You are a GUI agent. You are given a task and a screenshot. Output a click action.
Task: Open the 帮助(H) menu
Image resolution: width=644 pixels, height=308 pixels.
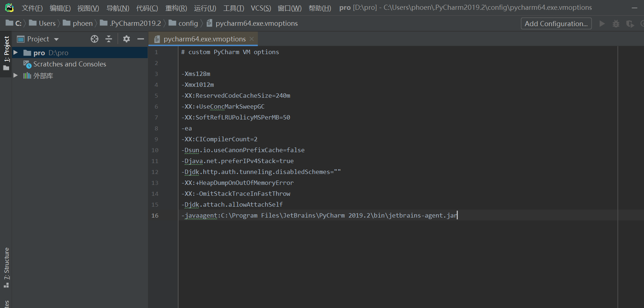tap(320, 8)
